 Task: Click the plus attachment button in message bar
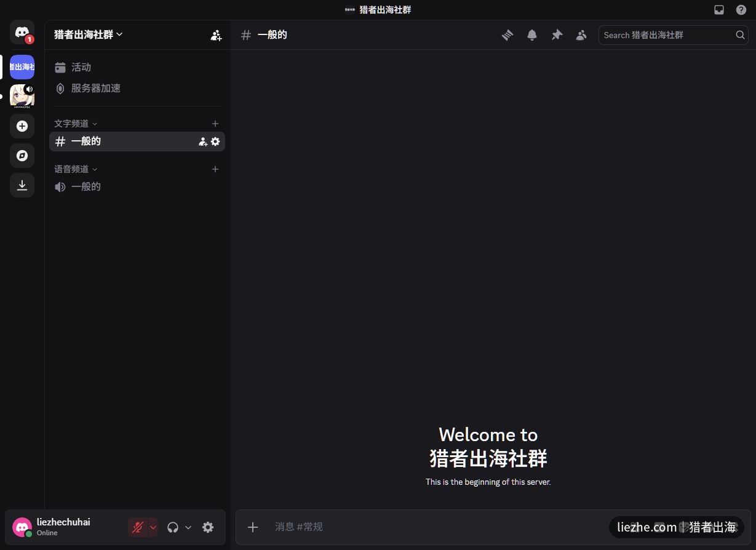253,527
